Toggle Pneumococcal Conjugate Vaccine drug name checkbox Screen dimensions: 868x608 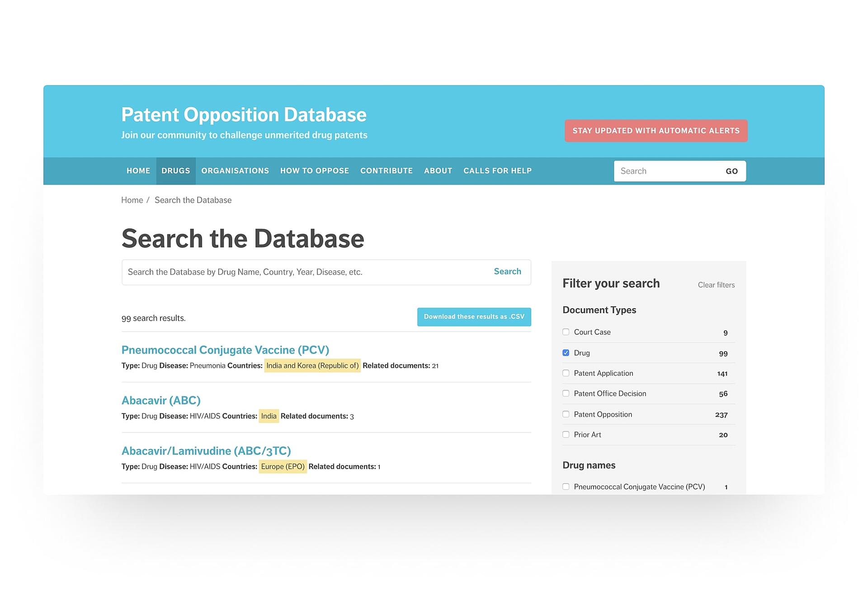(566, 487)
